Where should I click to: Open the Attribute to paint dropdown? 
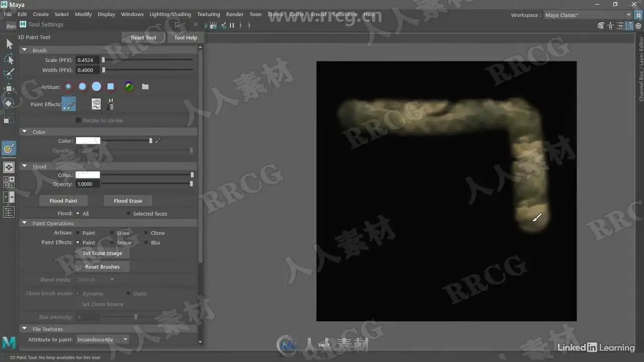pyautogui.click(x=103, y=339)
